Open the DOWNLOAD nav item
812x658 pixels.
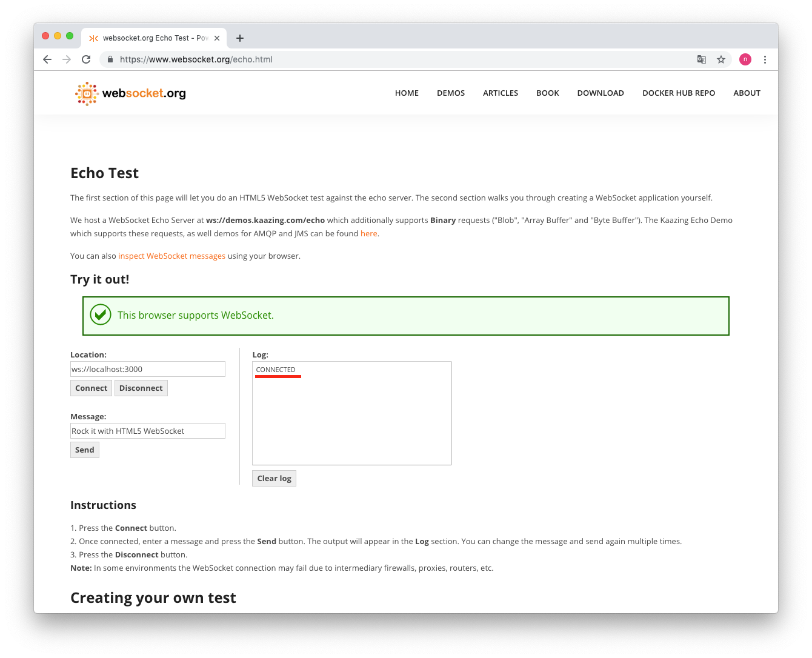601,93
